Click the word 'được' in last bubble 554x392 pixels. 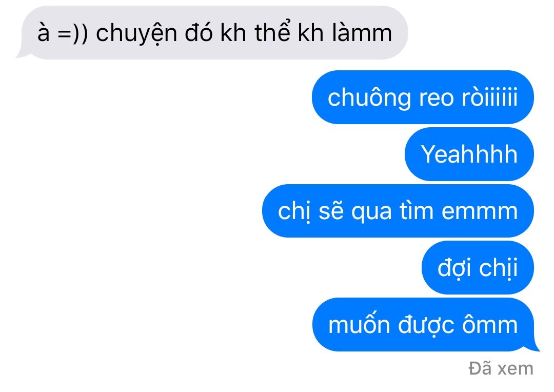426,325
